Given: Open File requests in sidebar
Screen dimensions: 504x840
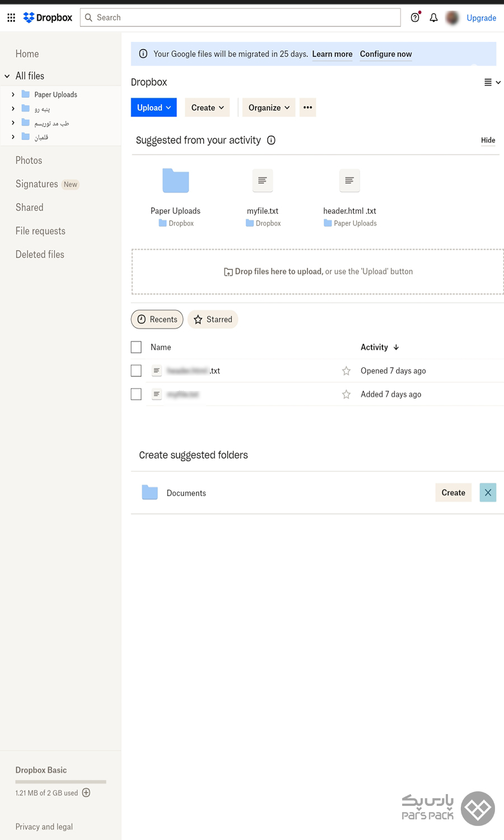Looking at the screenshot, I should pos(40,231).
